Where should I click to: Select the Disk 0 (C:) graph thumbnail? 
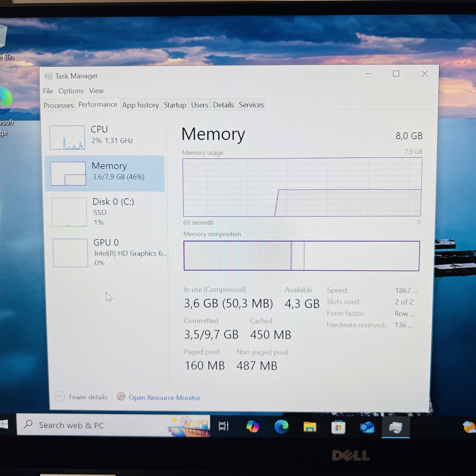[x=69, y=212]
